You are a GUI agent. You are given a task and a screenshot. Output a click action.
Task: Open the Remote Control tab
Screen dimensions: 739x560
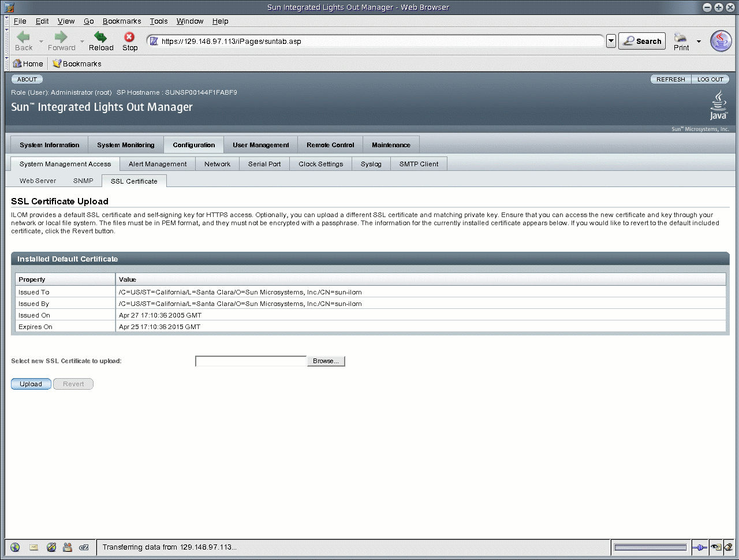(330, 145)
